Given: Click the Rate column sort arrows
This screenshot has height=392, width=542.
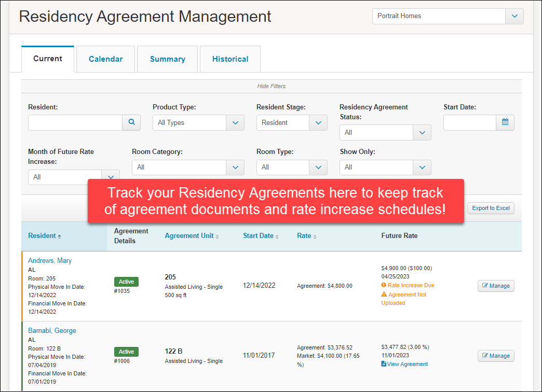Looking at the screenshot, I should [315, 236].
